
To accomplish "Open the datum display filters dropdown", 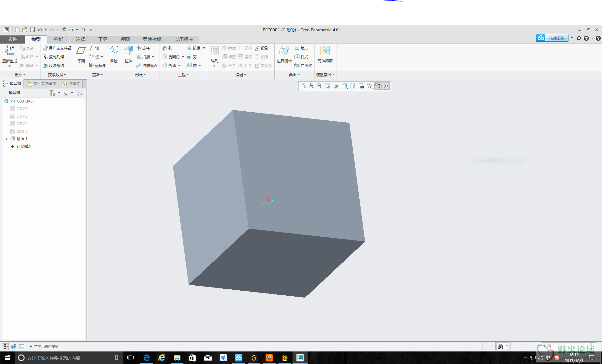I will (370, 86).
